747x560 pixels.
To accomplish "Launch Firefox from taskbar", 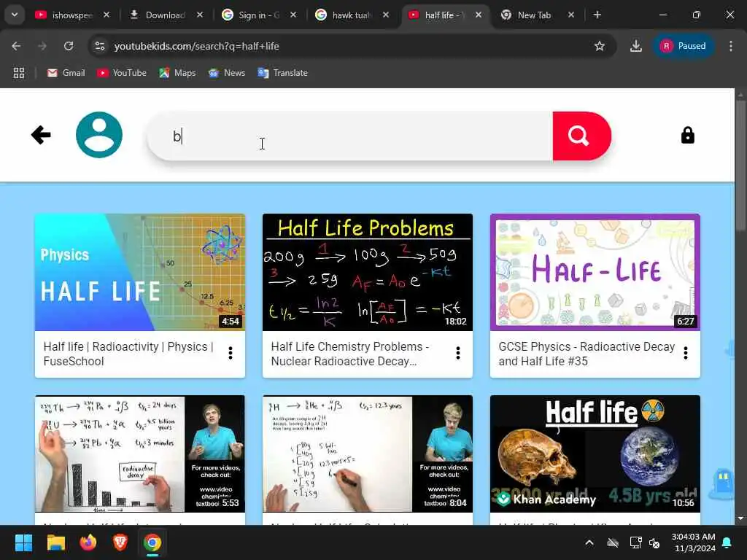I will tap(88, 542).
